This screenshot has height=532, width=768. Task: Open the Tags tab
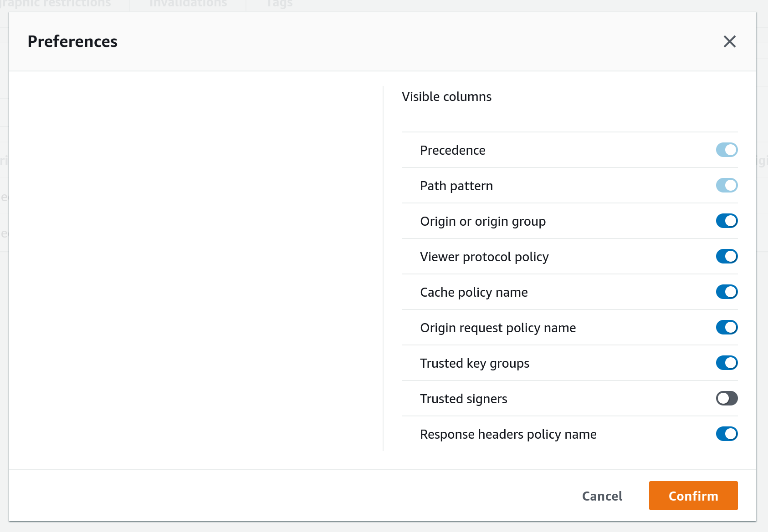click(x=279, y=4)
